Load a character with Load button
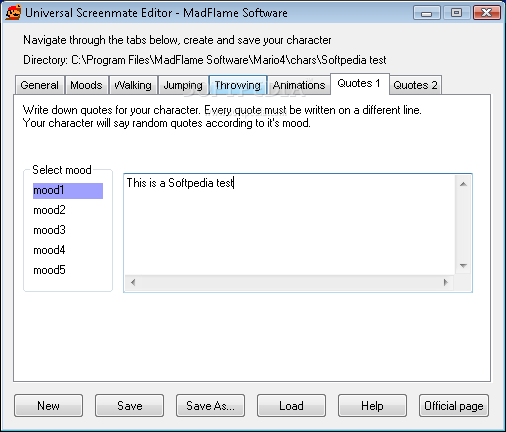This screenshot has width=506, height=432. coord(291,406)
